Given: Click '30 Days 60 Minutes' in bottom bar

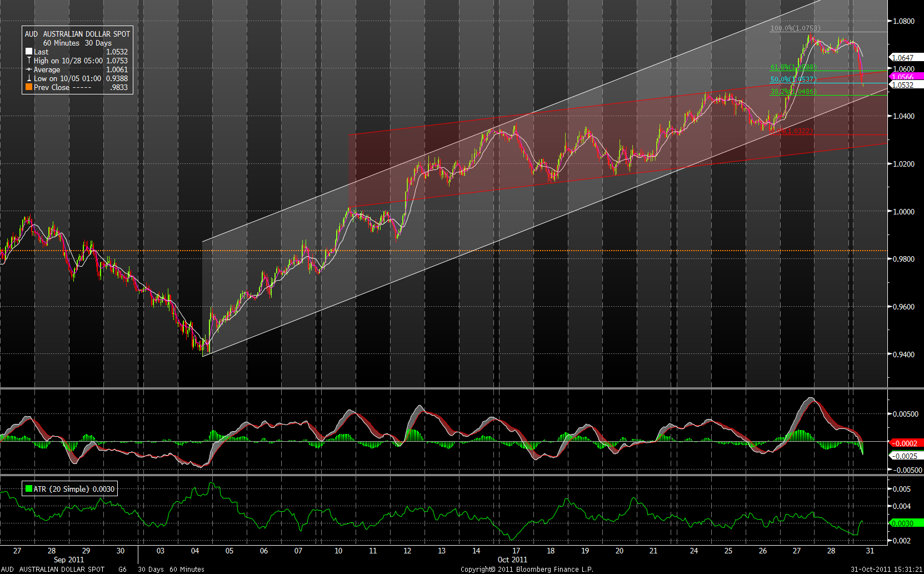Looking at the screenshot, I should [171, 570].
